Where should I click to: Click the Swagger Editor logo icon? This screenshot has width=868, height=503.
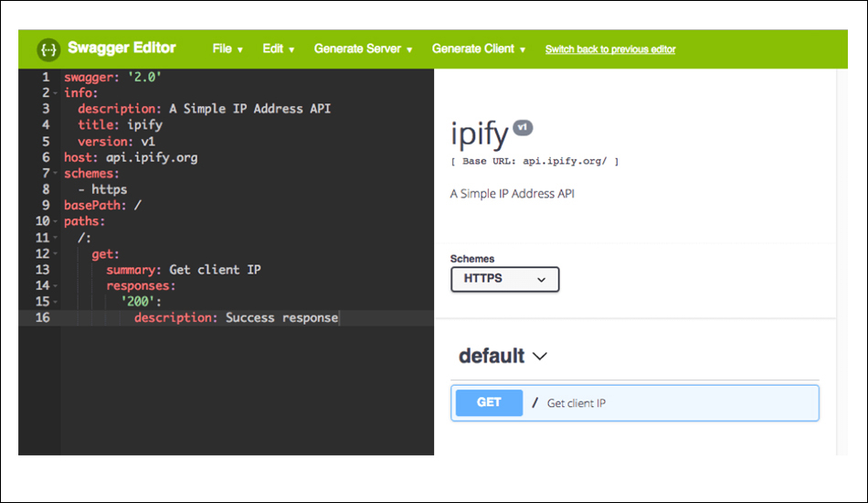tap(48, 49)
